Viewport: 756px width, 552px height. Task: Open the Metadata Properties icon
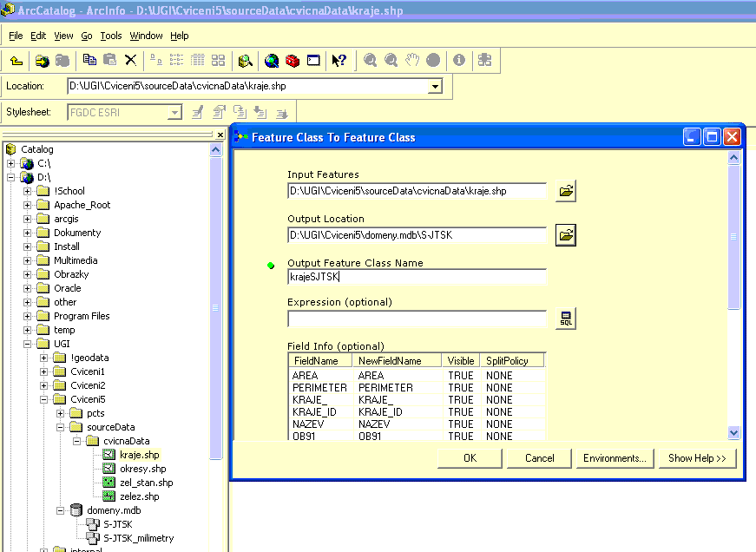(x=219, y=112)
